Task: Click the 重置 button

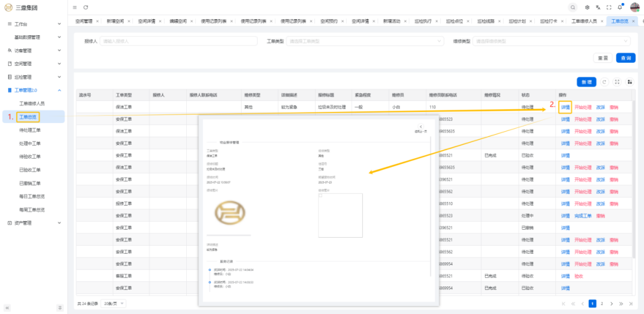Action: (x=603, y=58)
